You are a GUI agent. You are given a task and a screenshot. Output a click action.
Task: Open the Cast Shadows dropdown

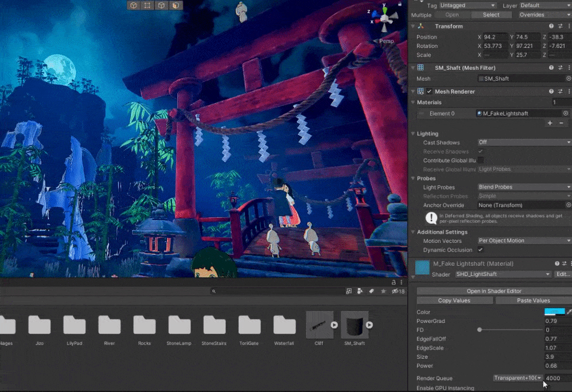[524, 143]
